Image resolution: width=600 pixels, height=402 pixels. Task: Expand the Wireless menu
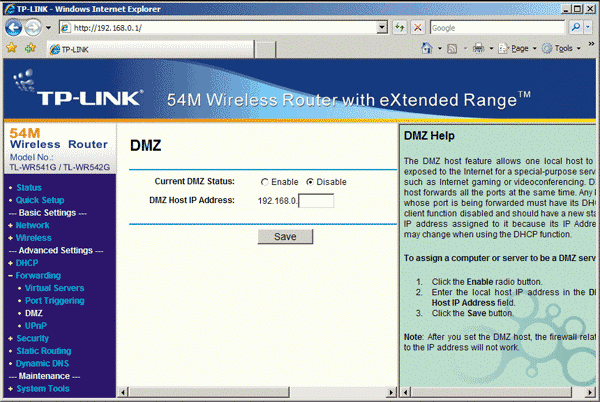point(33,238)
